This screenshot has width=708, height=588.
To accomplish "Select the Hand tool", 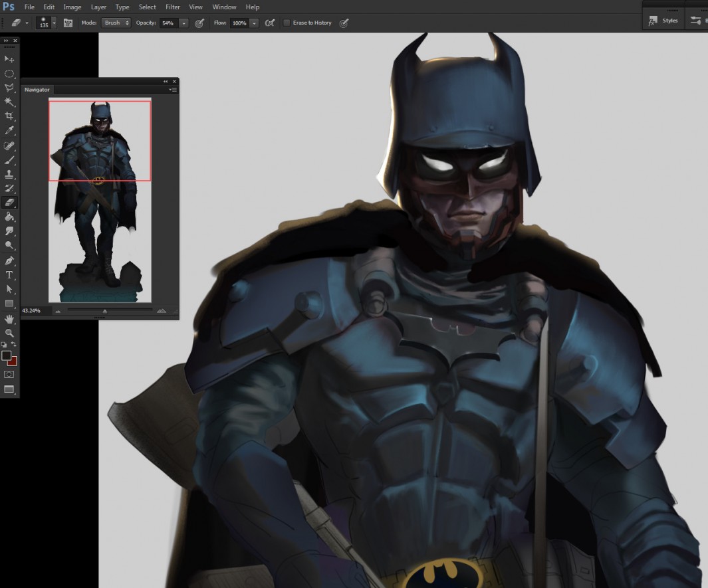I will click(9, 319).
